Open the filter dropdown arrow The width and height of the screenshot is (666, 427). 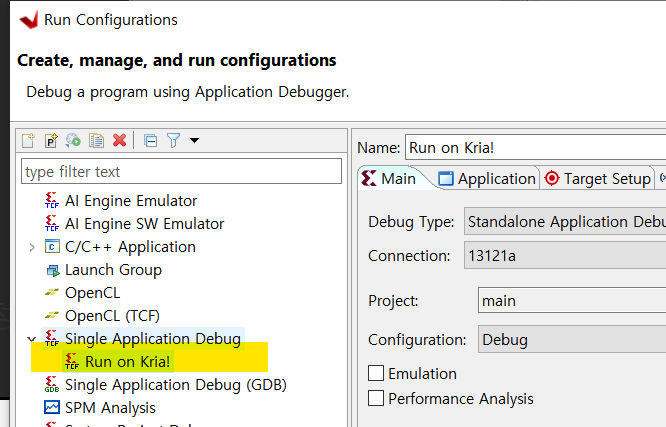195,140
